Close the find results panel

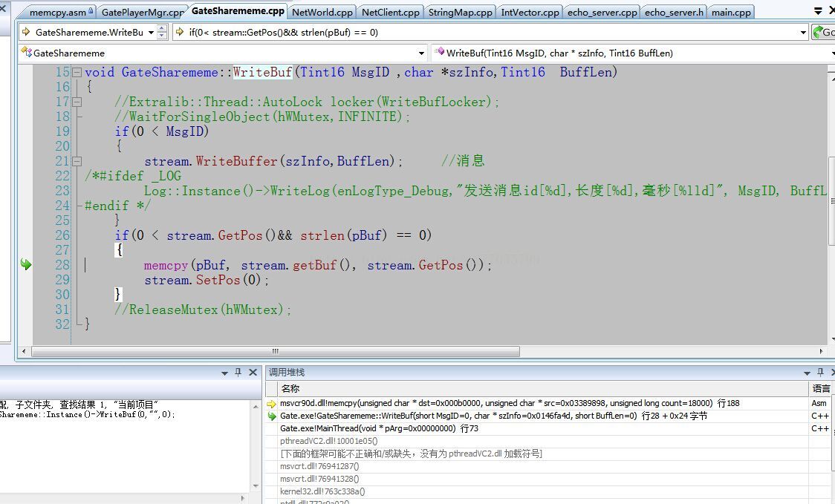(x=253, y=373)
